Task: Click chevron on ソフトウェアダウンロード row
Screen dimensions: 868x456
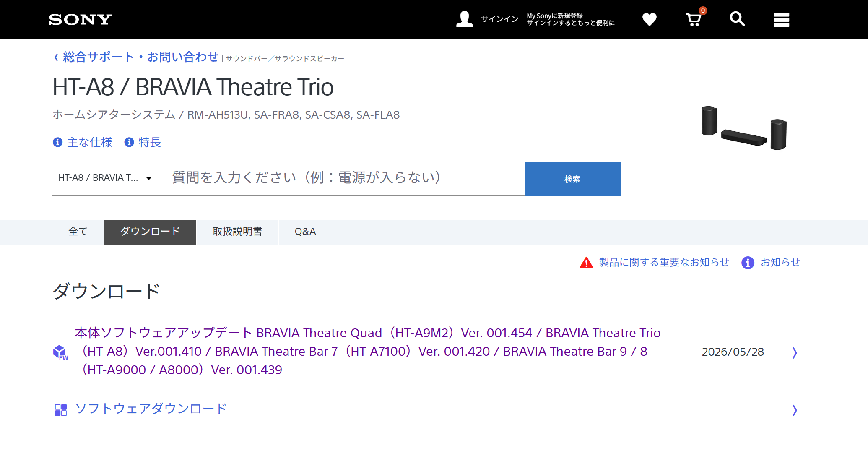Action: [x=794, y=410]
